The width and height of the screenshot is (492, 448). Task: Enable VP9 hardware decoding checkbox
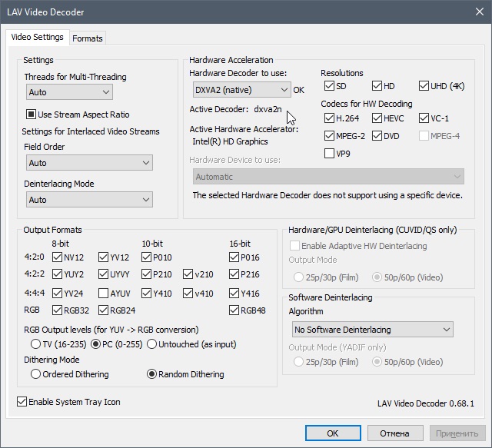(330, 153)
